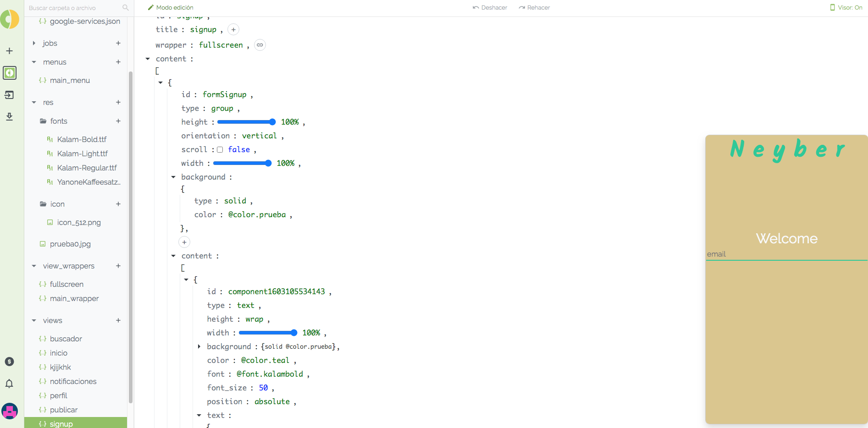
Task: Collapse the views folder
Action: point(34,320)
